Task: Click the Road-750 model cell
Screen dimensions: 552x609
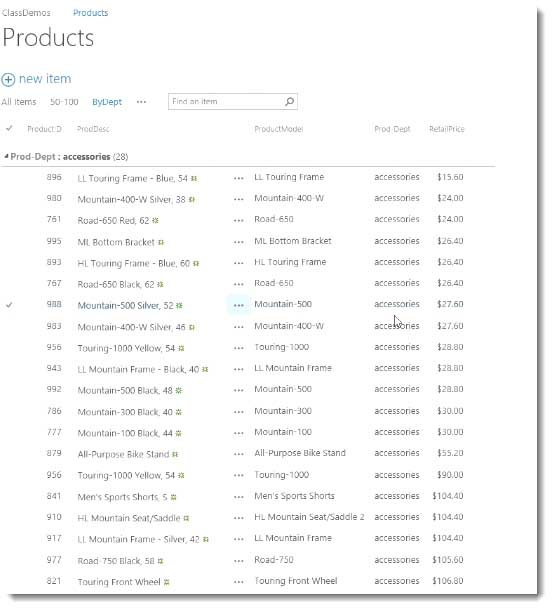Action: point(274,560)
